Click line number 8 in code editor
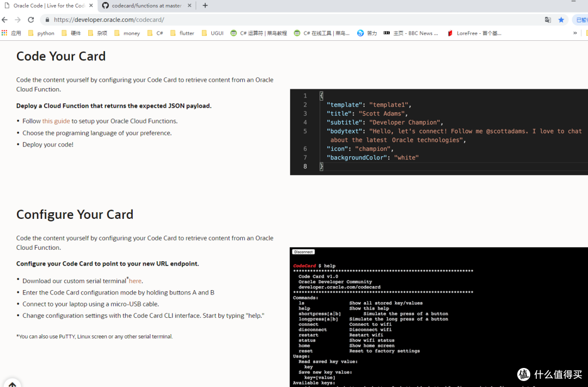Screen dimensions: 588x387 305,167
